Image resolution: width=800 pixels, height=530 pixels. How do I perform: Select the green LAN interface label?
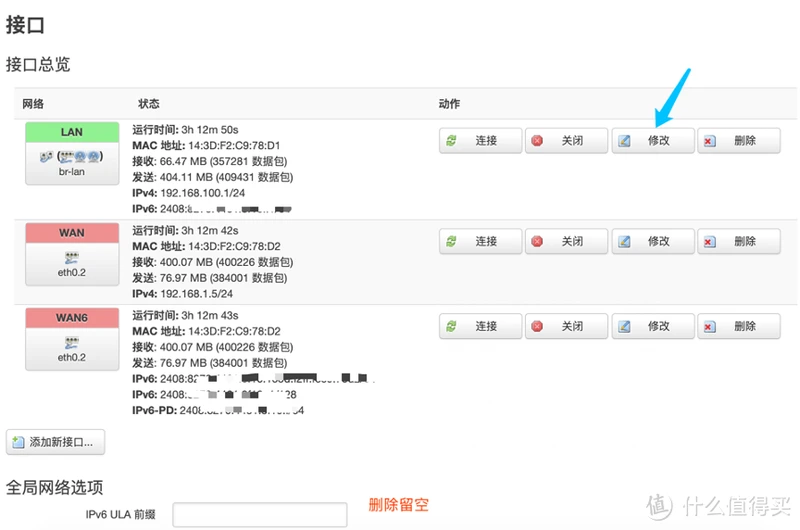pyautogui.click(x=72, y=132)
